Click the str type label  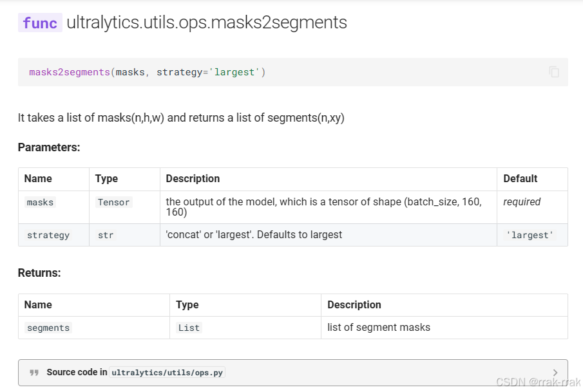pyautogui.click(x=106, y=235)
